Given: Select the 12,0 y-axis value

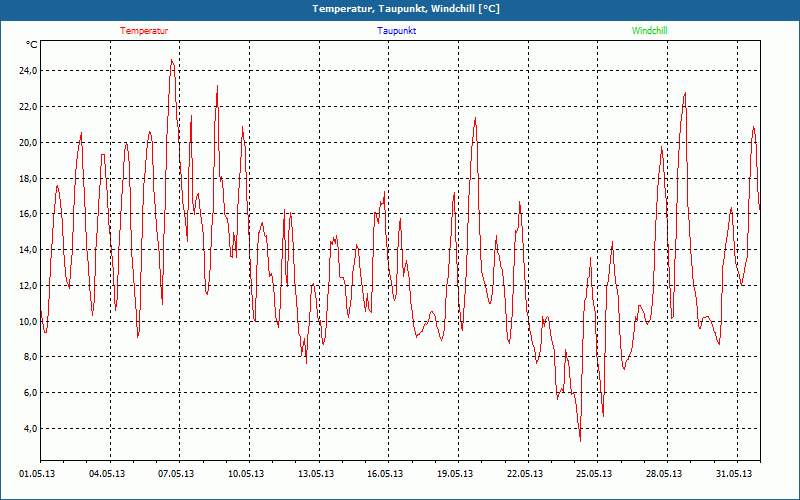Looking at the screenshot, I should 28,286.
